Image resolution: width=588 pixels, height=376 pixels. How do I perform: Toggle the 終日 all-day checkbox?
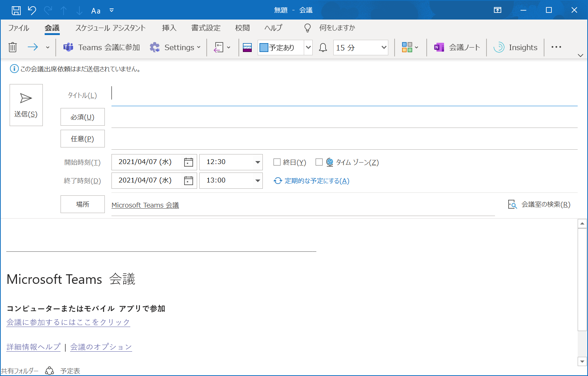[x=277, y=162]
